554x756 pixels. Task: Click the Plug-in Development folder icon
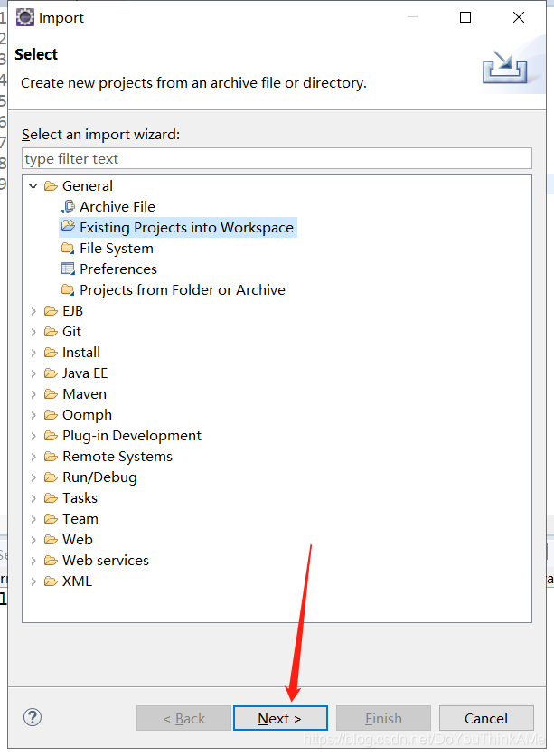pos(51,436)
